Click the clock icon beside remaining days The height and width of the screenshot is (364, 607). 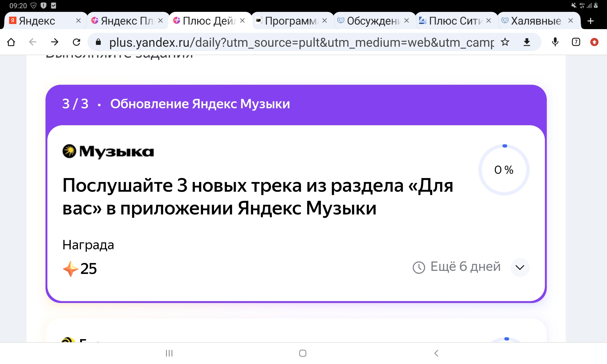pyautogui.click(x=419, y=267)
